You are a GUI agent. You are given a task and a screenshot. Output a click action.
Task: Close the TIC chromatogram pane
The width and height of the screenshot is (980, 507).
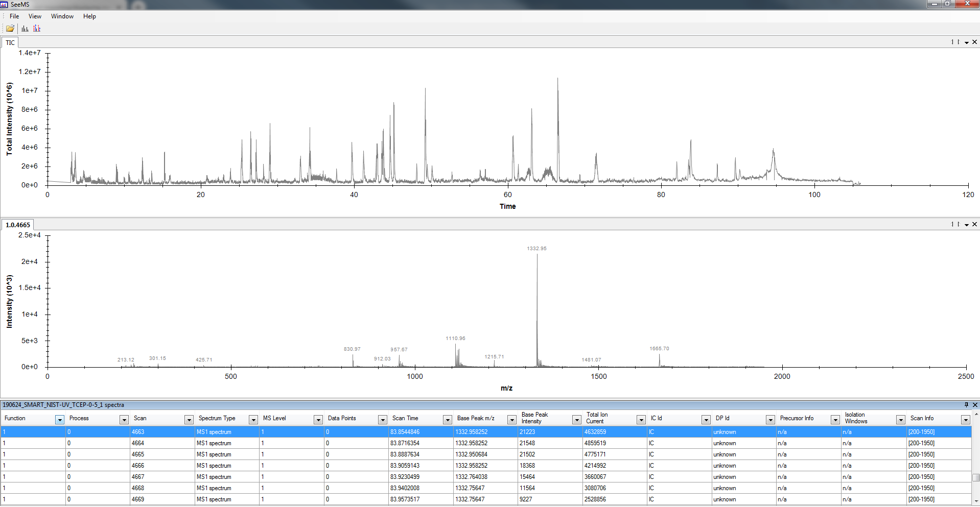click(x=974, y=42)
